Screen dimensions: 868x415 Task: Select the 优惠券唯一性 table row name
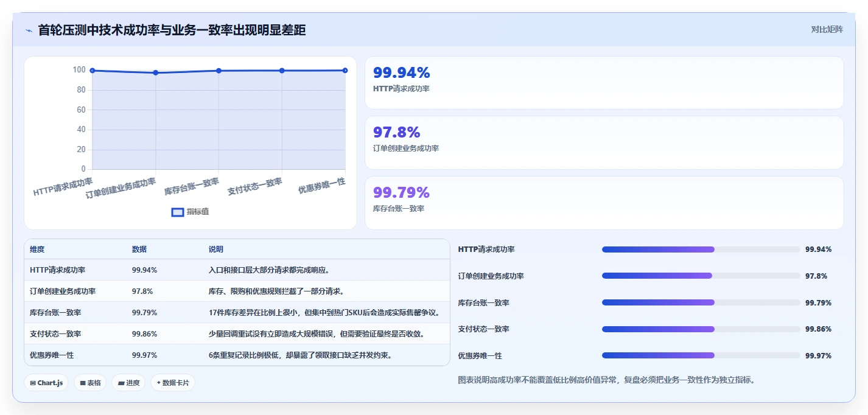pyautogui.click(x=52, y=355)
